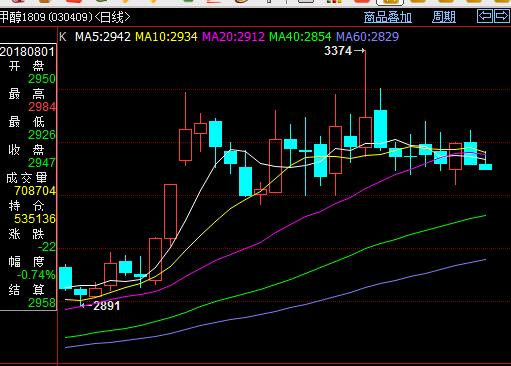Select the green MA40:2854 indicator label

(300, 37)
